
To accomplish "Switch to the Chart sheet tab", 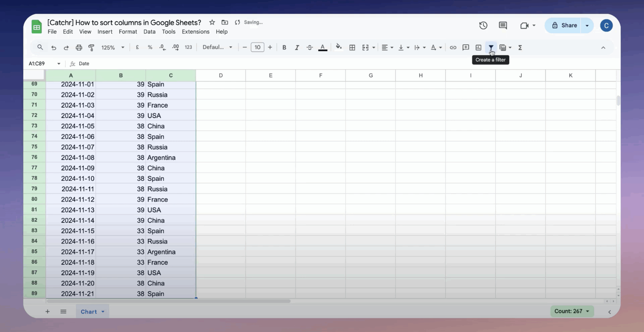I will tap(89, 312).
